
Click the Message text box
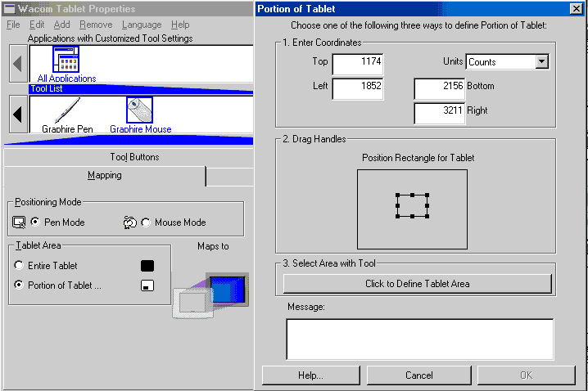419,339
